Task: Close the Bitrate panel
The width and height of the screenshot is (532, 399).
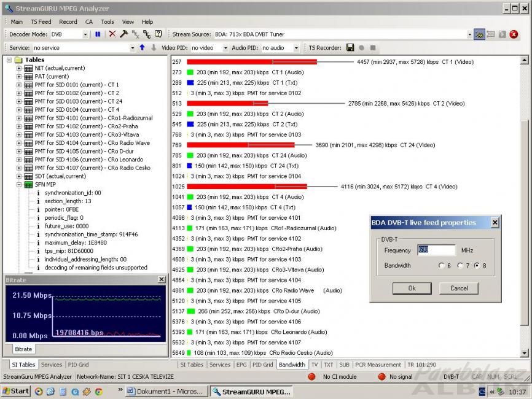Action: click(162, 279)
